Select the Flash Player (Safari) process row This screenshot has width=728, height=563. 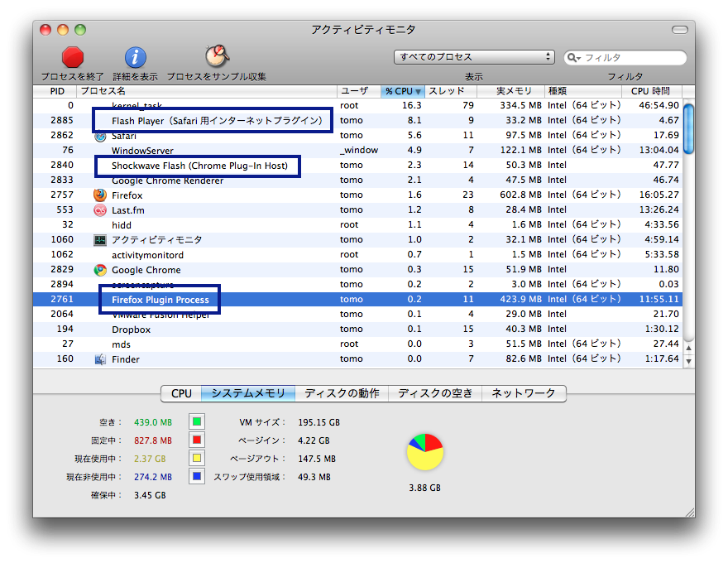357,120
